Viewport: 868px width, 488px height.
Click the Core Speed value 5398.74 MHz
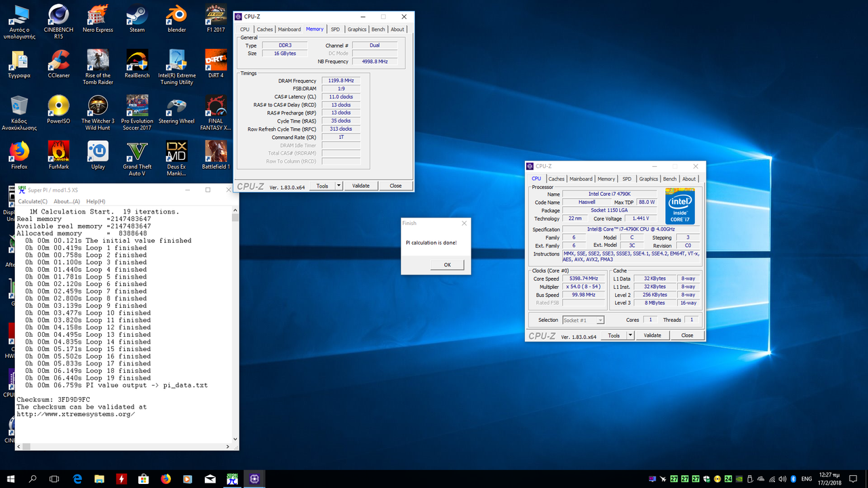(x=585, y=279)
